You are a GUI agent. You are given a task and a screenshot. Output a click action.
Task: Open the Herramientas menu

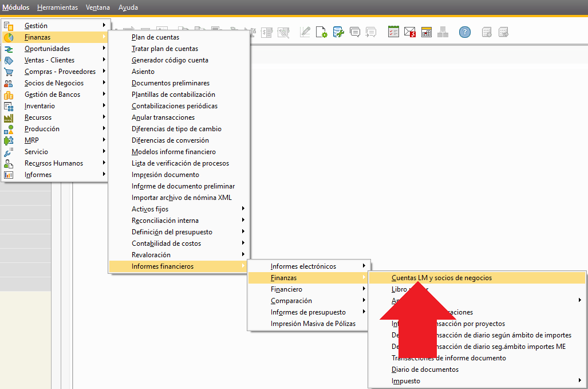57,7
